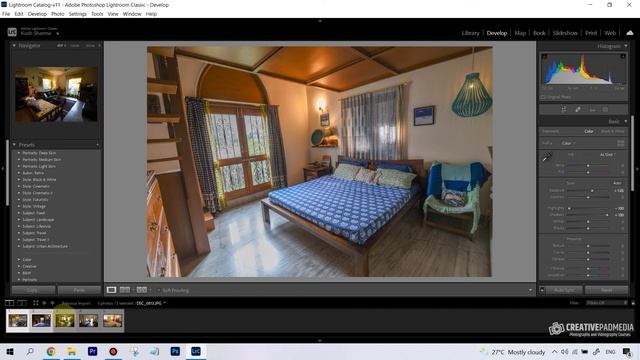The image size is (640, 360).
Task: Open the Filters Off dropdown
Action: coord(606,303)
